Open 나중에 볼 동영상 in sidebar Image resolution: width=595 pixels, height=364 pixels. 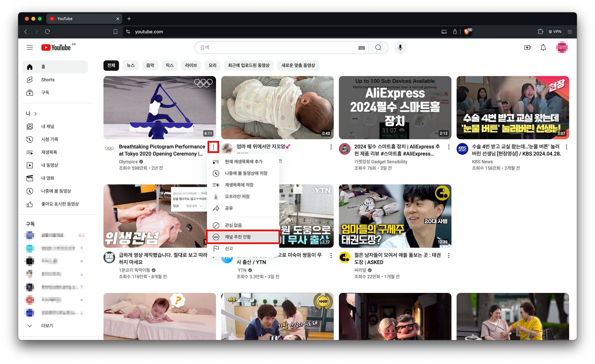point(55,191)
